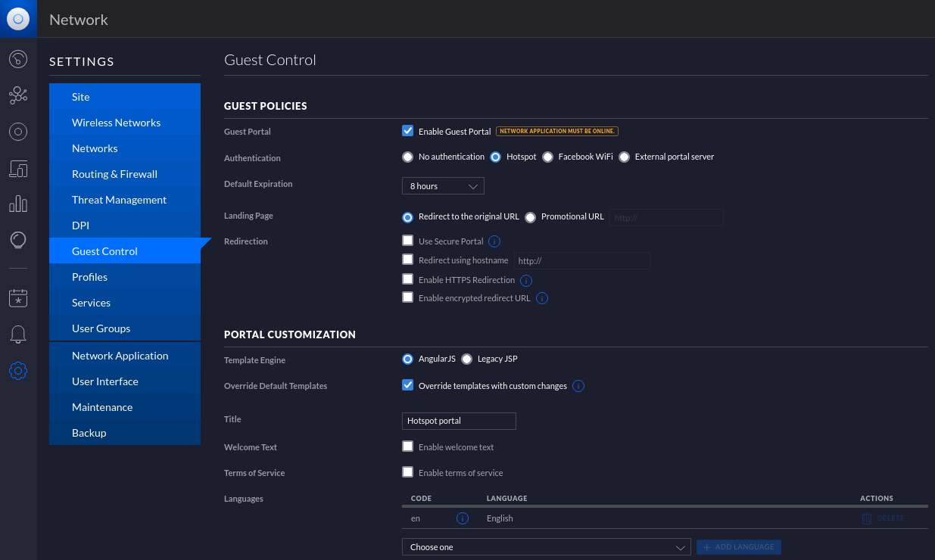Image resolution: width=935 pixels, height=560 pixels.
Task: Select the Facebook WiFi authentication option
Action: coord(547,157)
